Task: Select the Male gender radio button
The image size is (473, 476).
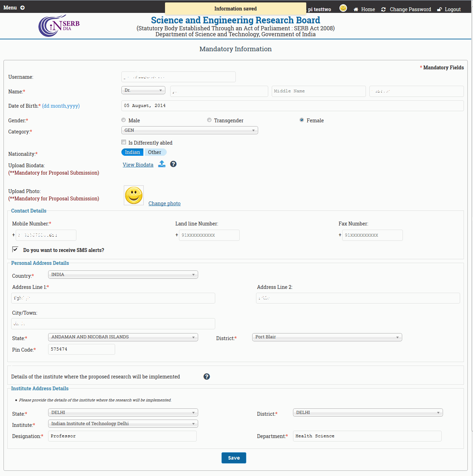Action: tap(123, 120)
